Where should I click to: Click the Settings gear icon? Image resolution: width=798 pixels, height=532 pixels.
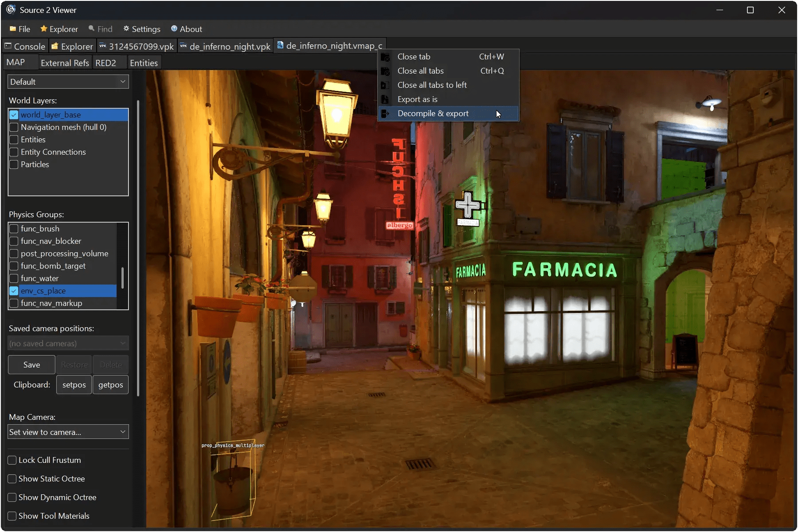126,29
